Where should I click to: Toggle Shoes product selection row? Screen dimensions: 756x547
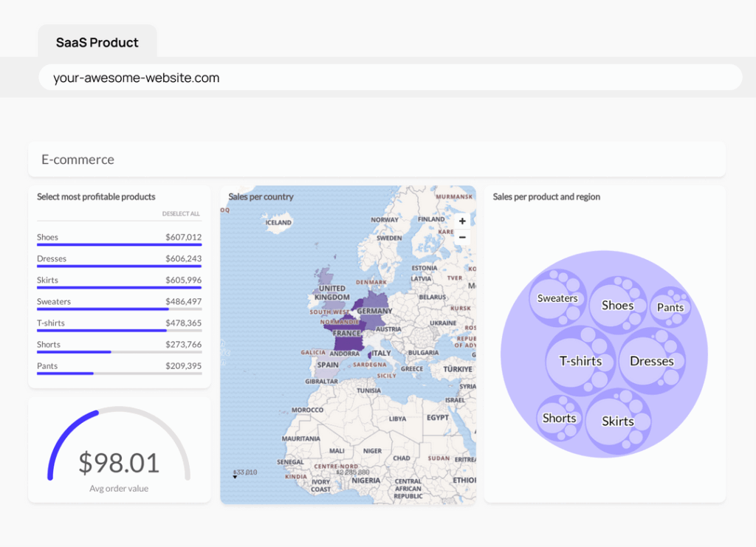[x=119, y=238]
